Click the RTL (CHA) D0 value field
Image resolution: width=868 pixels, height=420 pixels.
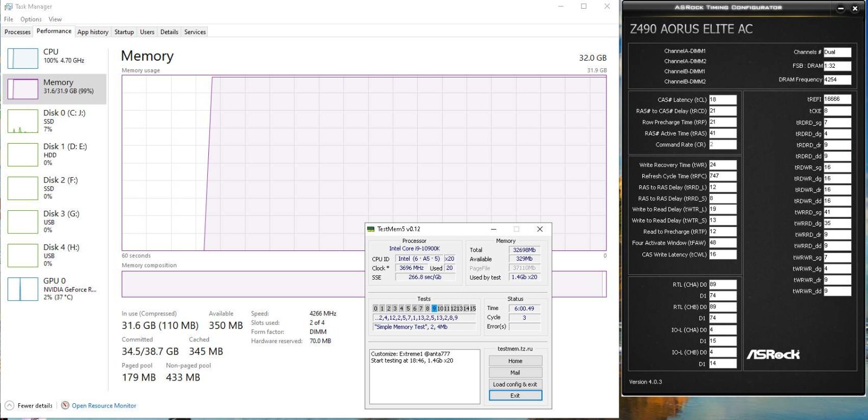coord(723,285)
